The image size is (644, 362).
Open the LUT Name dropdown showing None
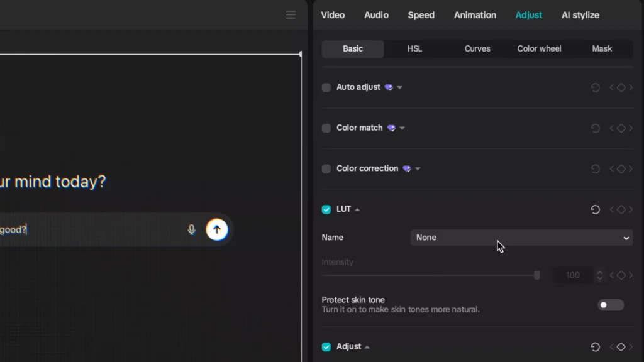click(x=522, y=238)
